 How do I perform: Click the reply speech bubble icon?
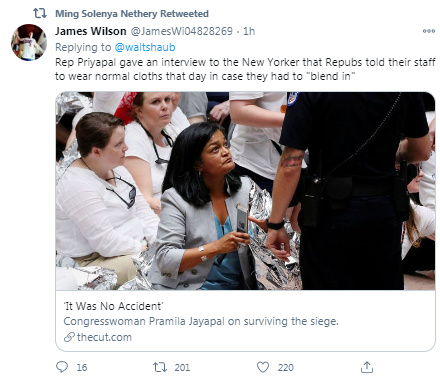pyautogui.click(x=62, y=367)
